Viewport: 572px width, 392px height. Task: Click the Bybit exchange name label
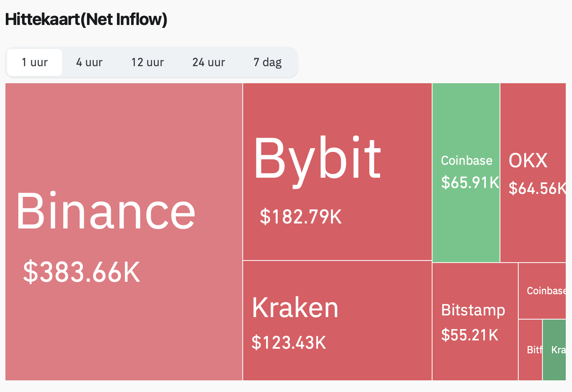(318, 157)
